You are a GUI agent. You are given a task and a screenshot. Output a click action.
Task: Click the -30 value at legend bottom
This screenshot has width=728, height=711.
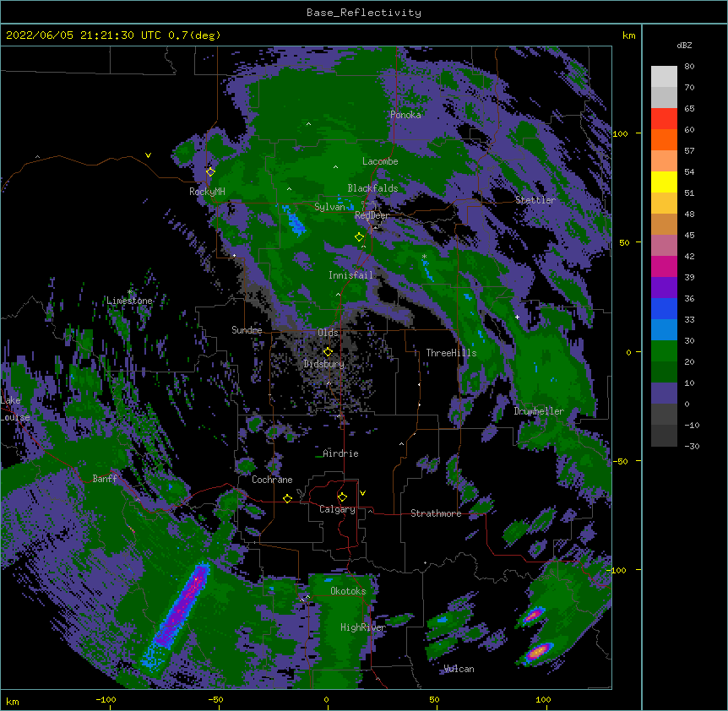[692, 447]
